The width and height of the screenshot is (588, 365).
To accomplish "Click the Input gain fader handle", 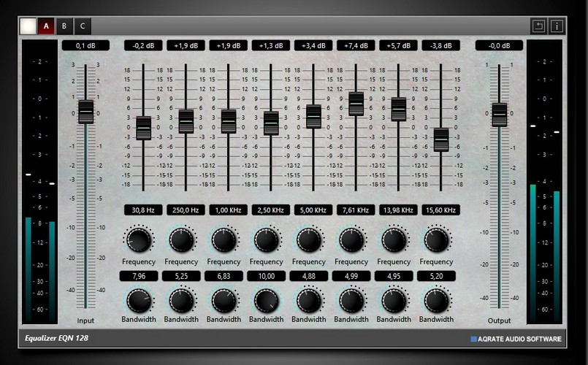I will click(x=86, y=112).
